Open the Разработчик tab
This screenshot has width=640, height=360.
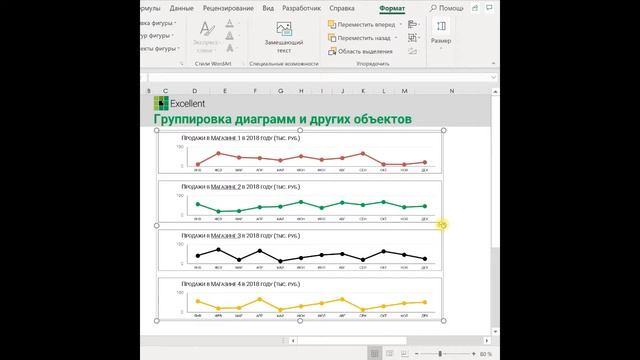click(302, 8)
